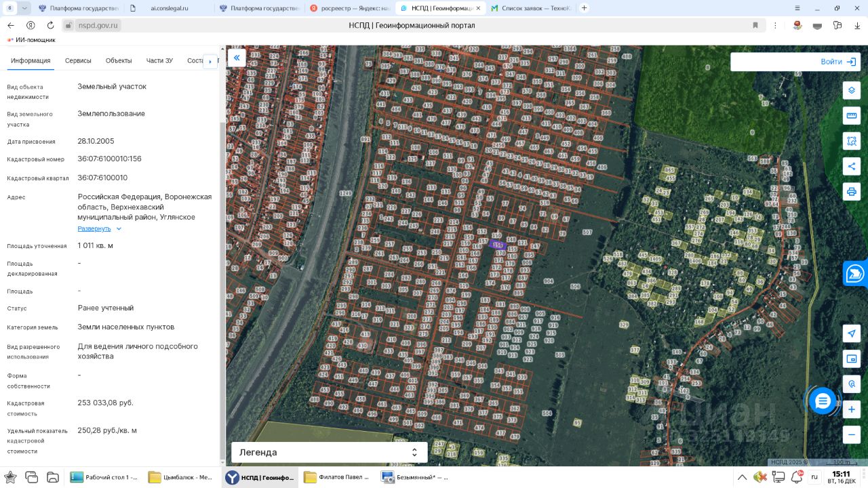Open browser downloads
This screenshot has width=868, height=488.
point(858,25)
